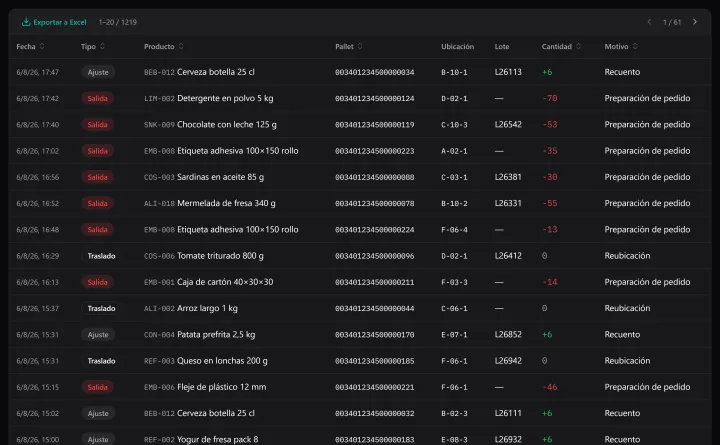Select the Salida badge for Detergente en polvo
The height and width of the screenshot is (445, 720).
pos(97,98)
